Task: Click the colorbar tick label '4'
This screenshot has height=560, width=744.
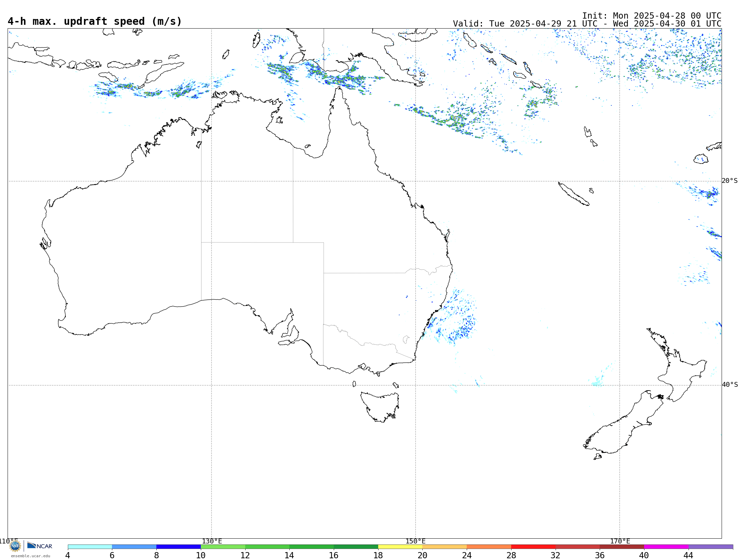Action: click(68, 556)
